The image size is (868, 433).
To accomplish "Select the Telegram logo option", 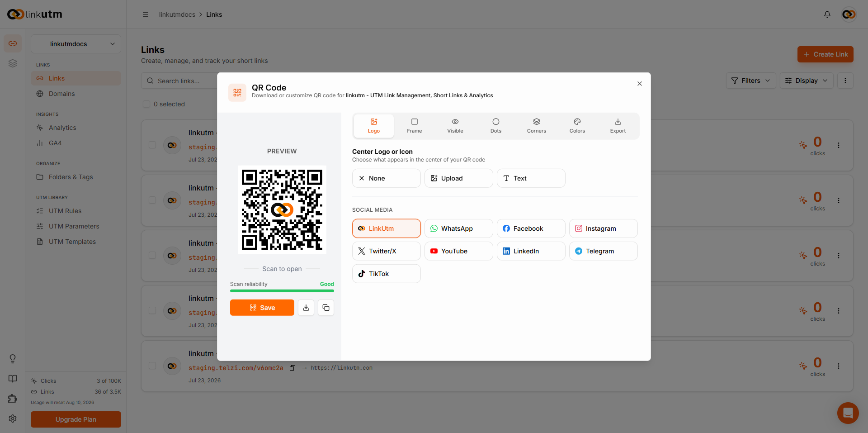I will (x=604, y=251).
